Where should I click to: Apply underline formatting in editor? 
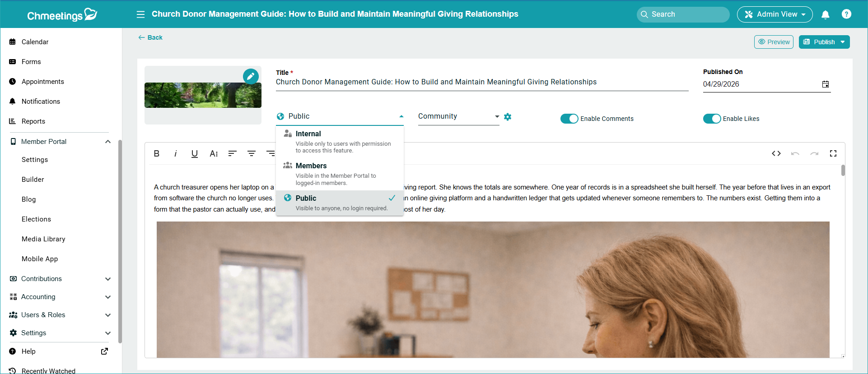coord(195,153)
